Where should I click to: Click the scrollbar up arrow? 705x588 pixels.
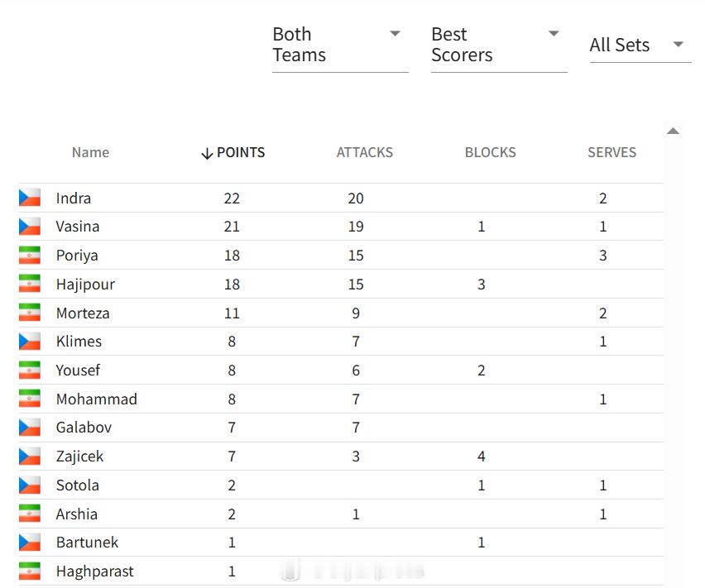click(x=673, y=131)
